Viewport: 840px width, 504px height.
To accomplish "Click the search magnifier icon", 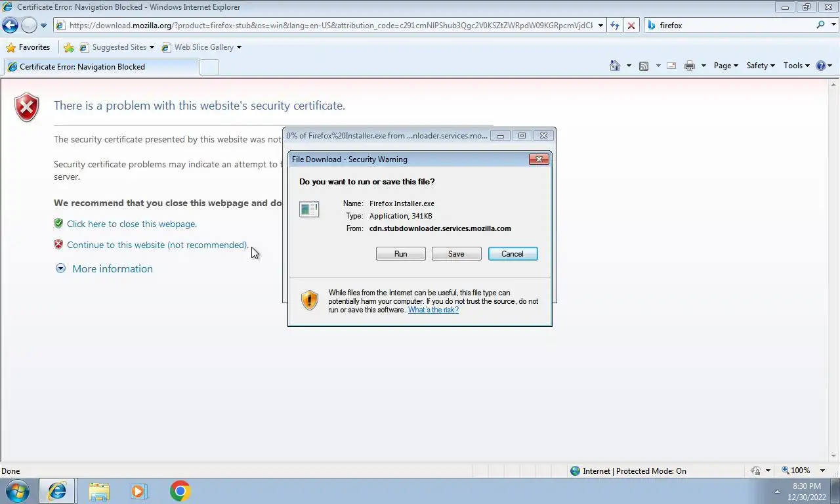I will (820, 25).
